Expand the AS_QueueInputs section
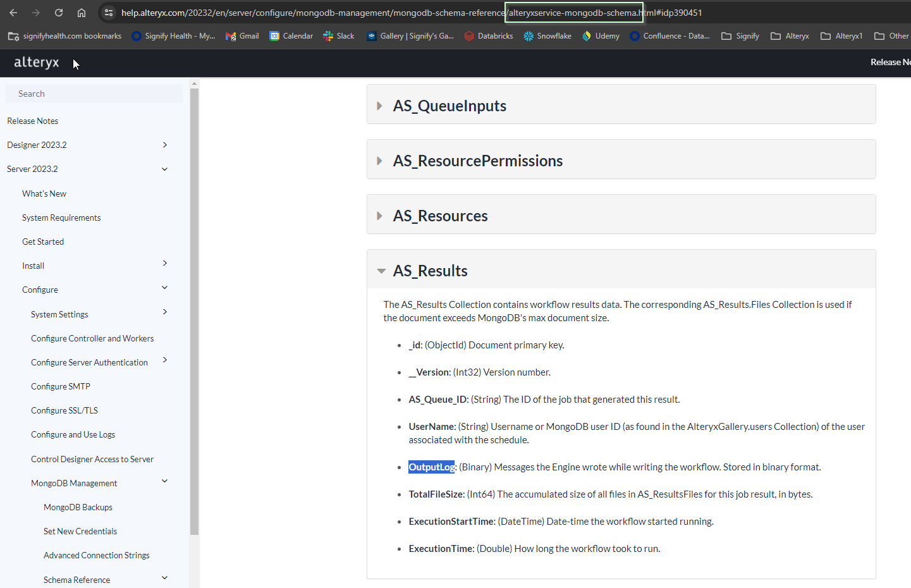911x588 pixels. tap(379, 105)
